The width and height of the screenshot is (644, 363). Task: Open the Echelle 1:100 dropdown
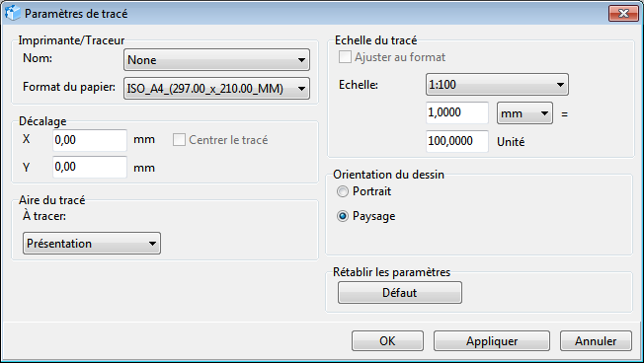click(x=497, y=85)
